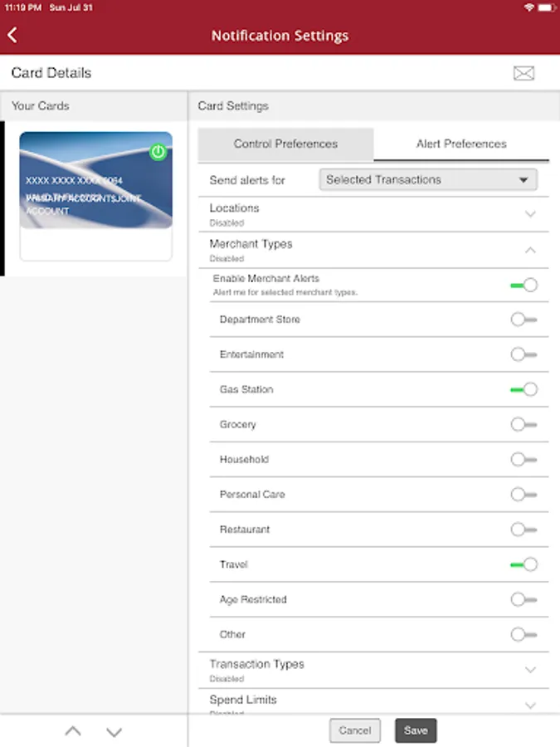Collapse the Merchant Types section
The height and width of the screenshot is (747, 560).
531,250
